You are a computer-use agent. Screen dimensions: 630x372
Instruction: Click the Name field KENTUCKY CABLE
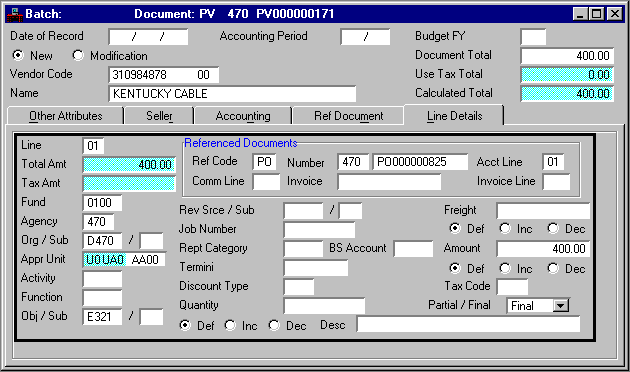click(232, 94)
